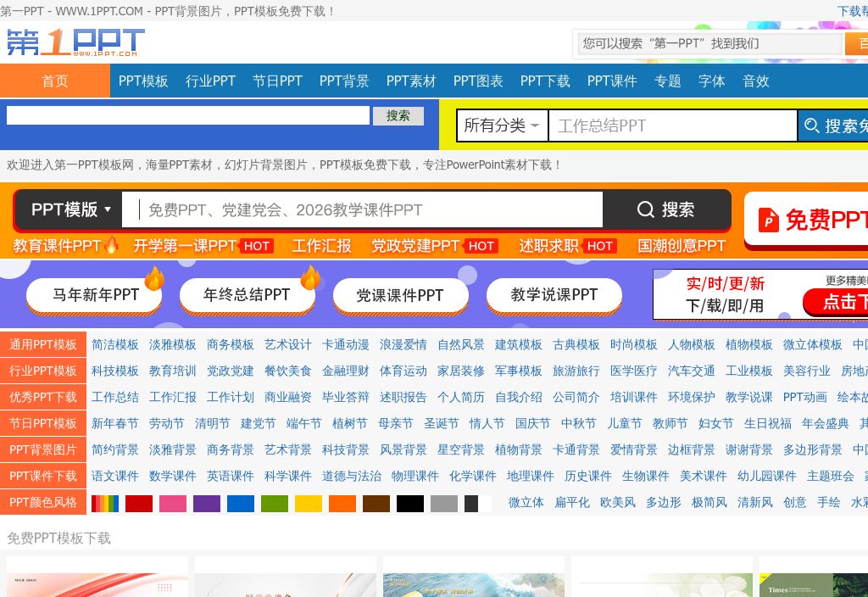Click the first template thumbnail under 免费PPT模板下载

point(97,585)
